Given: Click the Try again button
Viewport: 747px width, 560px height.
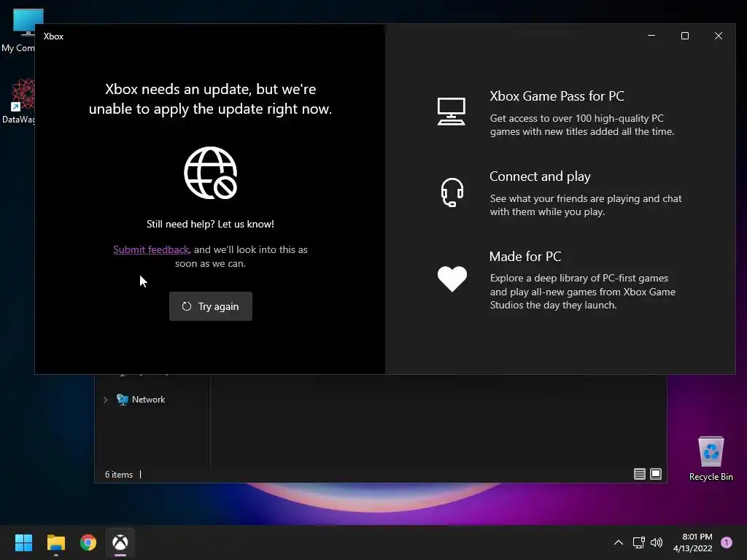Looking at the screenshot, I should pos(211,306).
